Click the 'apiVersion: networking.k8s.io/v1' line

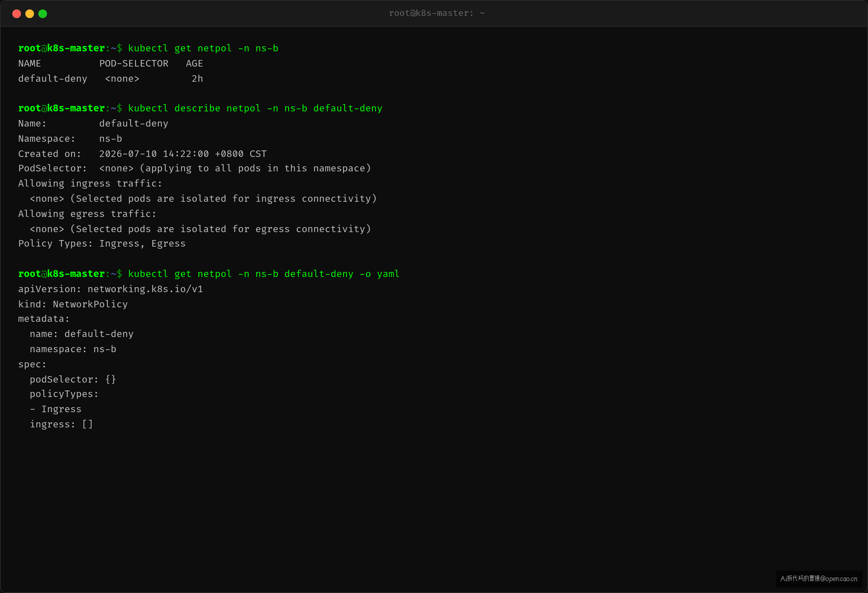pos(111,289)
